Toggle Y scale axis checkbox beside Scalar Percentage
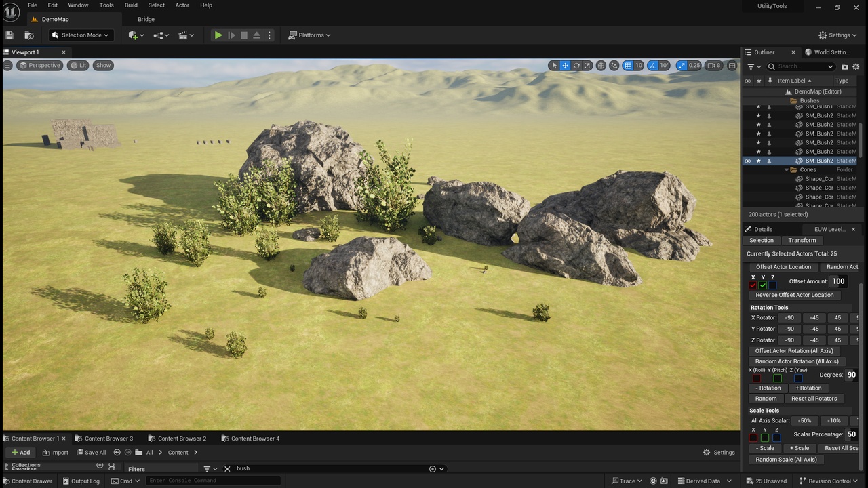The width and height of the screenshot is (868, 488). click(765, 438)
